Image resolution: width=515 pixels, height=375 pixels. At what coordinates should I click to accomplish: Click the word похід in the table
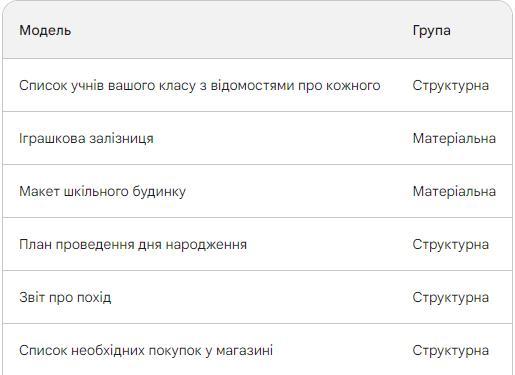[94, 297]
